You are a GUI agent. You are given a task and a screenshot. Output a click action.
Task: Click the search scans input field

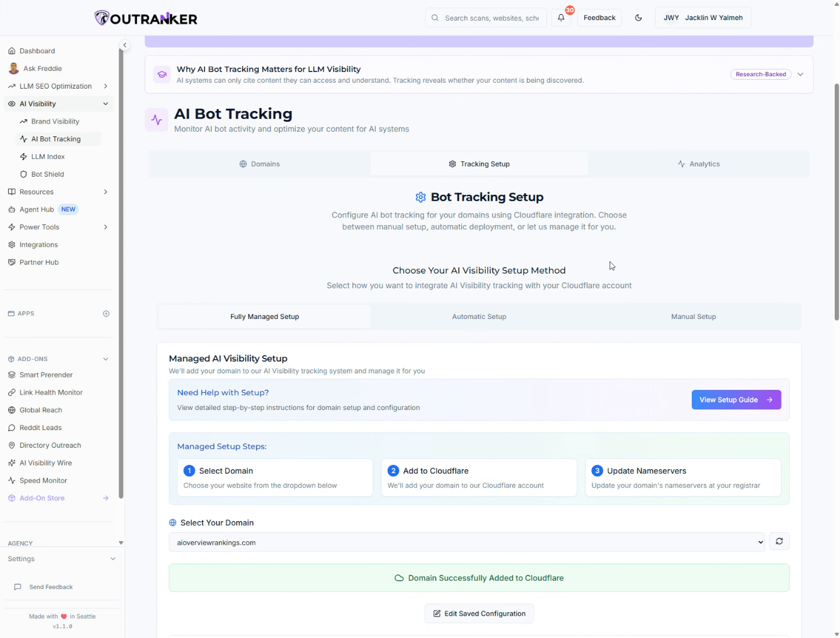tap(491, 18)
